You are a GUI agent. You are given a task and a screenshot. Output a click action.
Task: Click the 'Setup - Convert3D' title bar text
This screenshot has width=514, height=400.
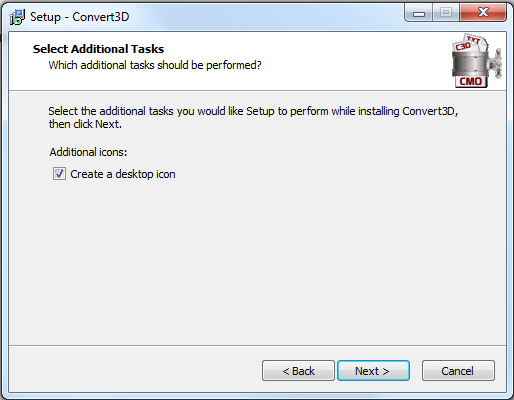(x=79, y=17)
